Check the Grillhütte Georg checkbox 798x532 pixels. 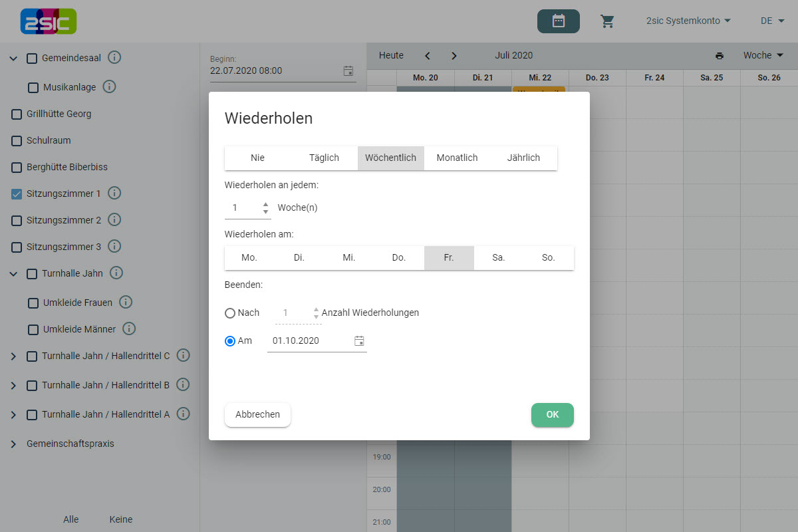(x=17, y=114)
